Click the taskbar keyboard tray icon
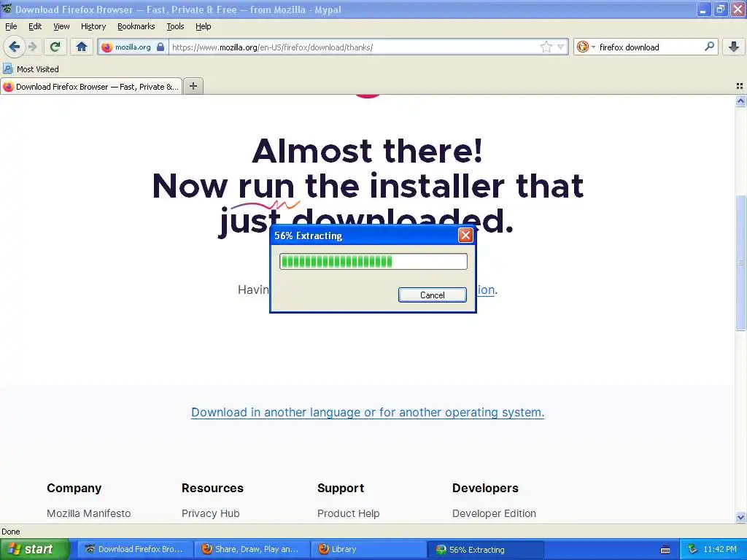 pyautogui.click(x=665, y=550)
